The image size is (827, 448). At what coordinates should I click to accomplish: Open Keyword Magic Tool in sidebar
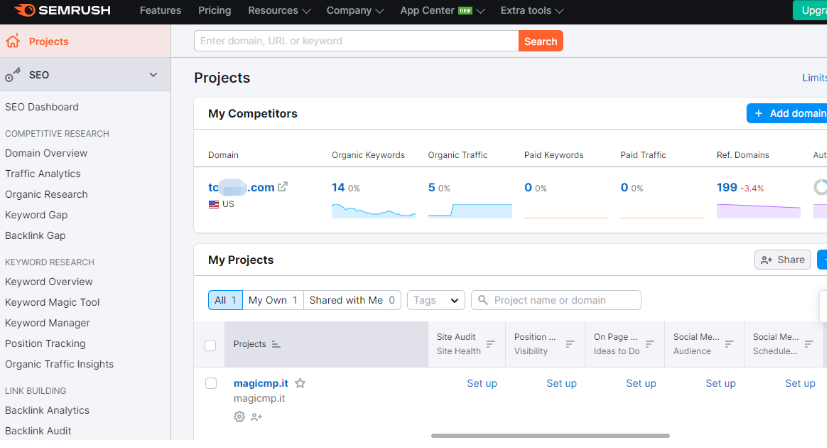tap(52, 302)
